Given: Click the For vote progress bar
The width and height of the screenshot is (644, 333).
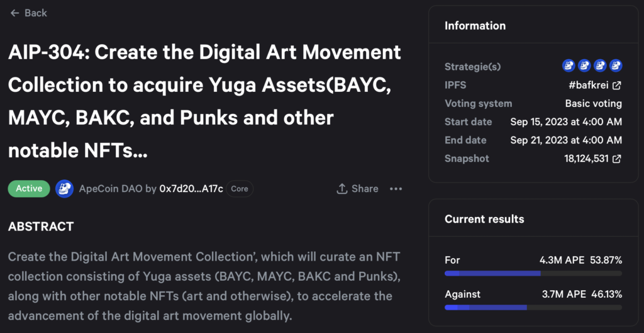Looking at the screenshot, I should 533,273.
